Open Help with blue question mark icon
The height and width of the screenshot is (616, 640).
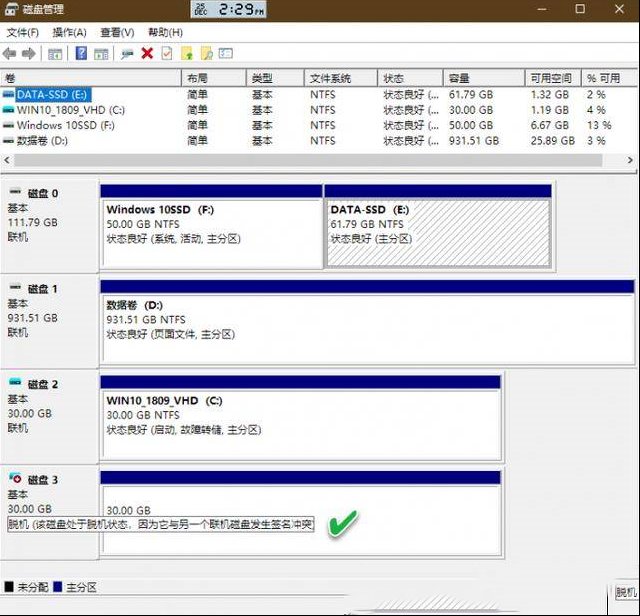click(x=81, y=53)
